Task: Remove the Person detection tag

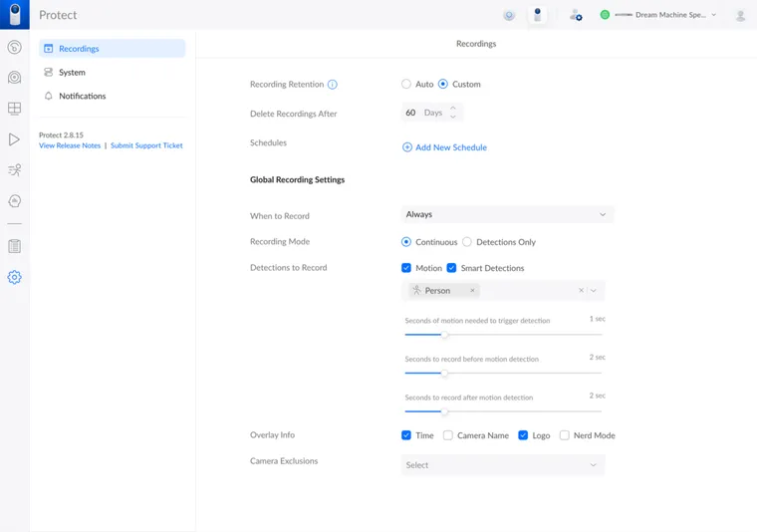Action: (x=472, y=290)
